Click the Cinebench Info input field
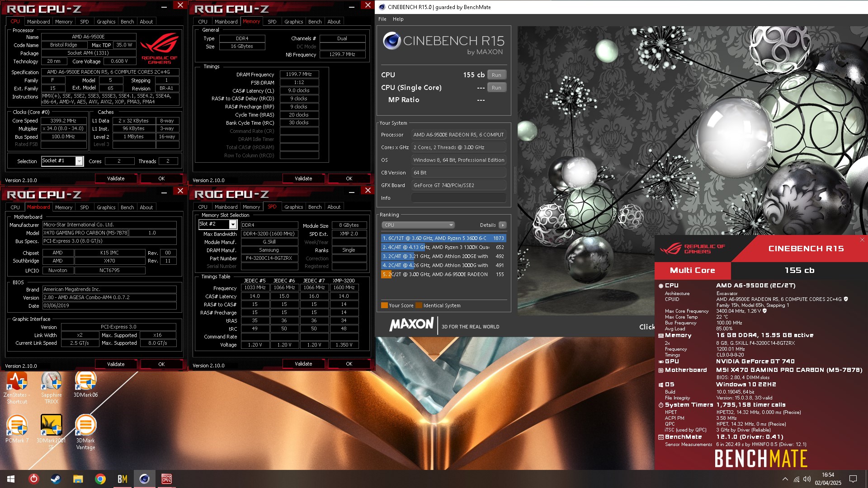Screen dimensions: 868x488 (458, 198)
